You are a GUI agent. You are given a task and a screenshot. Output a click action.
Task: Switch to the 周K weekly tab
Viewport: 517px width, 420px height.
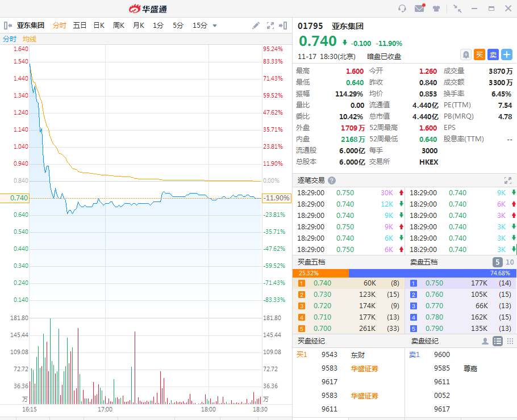(x=118, y=26)
